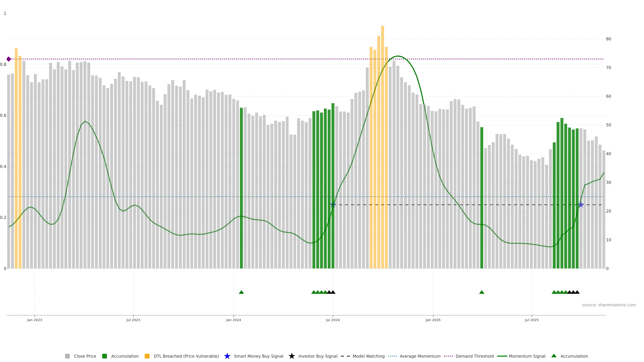Toggle the Demand Threshold legend label
644x362 pixels.
point(474,356)
